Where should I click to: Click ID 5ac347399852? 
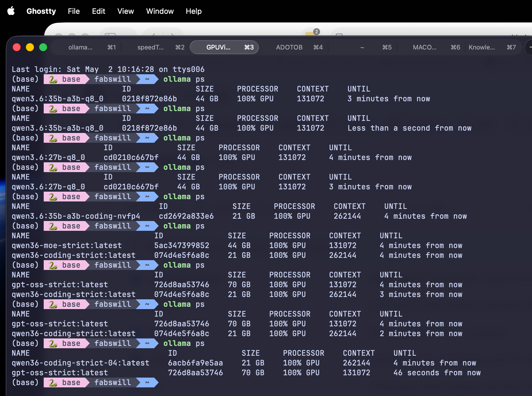pos(182,245)
